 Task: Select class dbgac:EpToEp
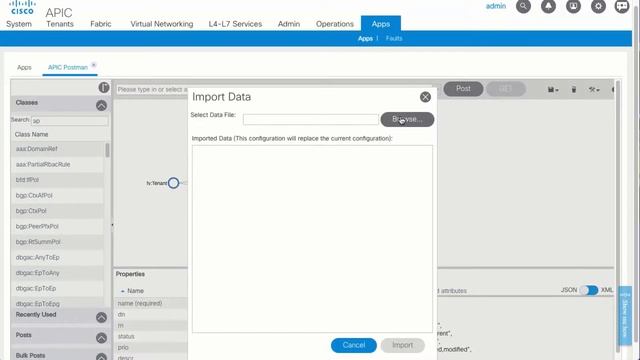pyautogui.click(x=57, y=289)
